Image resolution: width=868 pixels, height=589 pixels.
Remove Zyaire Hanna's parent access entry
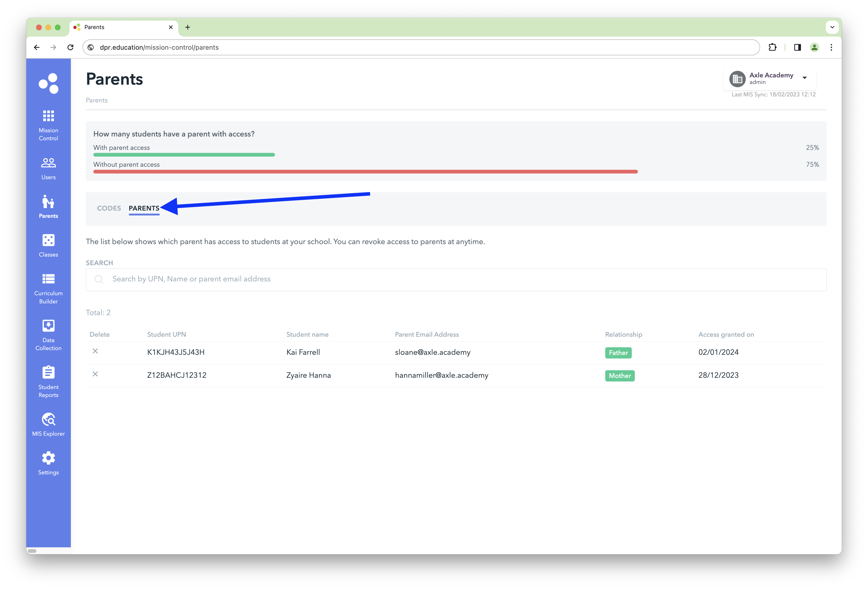click(95, 374)
